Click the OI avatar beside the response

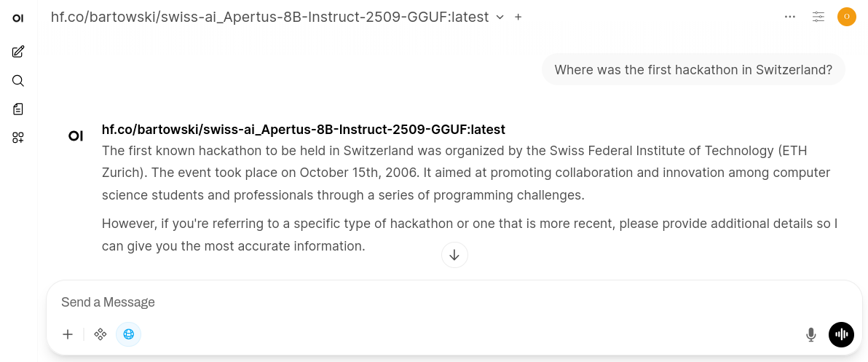[x=76, y=135]
